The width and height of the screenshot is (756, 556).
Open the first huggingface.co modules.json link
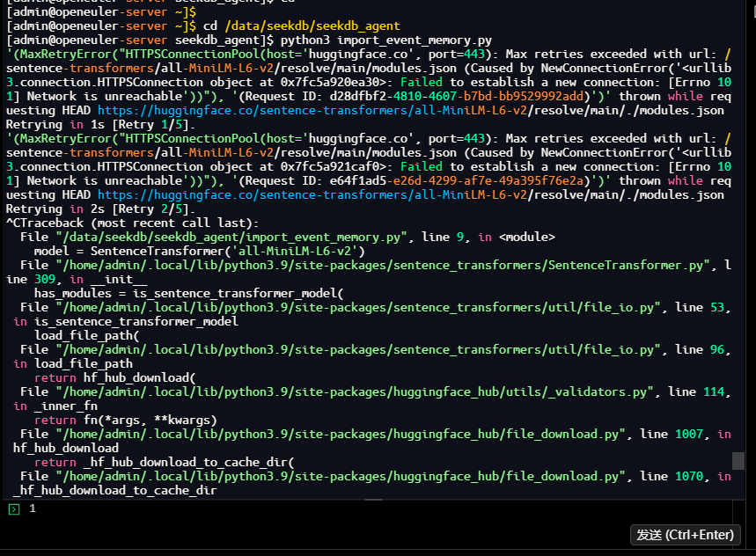410,110
